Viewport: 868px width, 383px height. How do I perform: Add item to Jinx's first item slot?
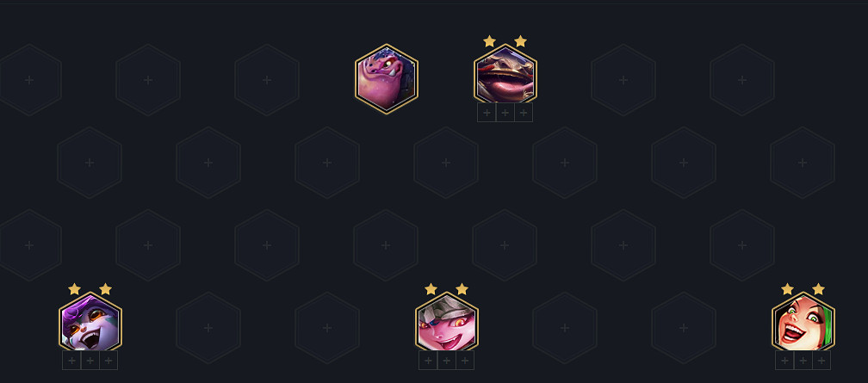pyautogui.click(x=784, y=361)
